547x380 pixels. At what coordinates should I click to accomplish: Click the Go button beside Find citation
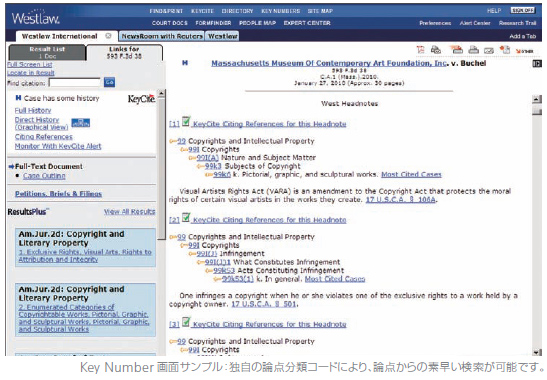109,82
